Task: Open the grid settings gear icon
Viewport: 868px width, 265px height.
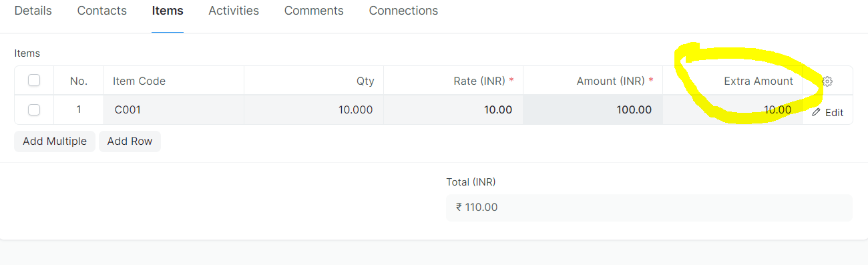Action: [827, 81]
